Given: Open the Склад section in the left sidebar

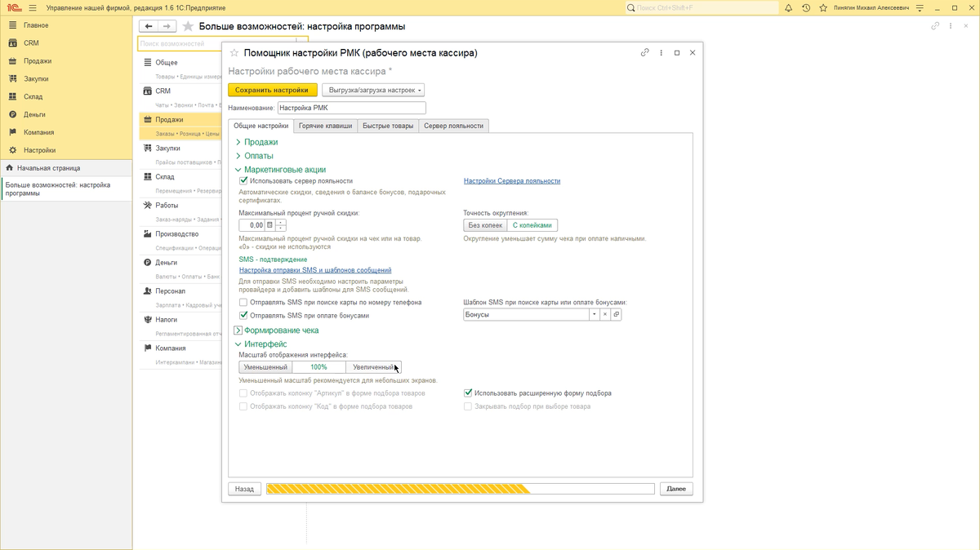Looking at the screenshot, I should (x=33, y=97).
